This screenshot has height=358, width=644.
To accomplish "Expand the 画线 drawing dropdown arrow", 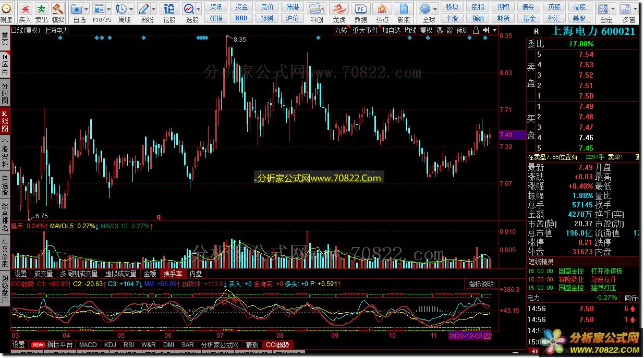I will point(154,9).
